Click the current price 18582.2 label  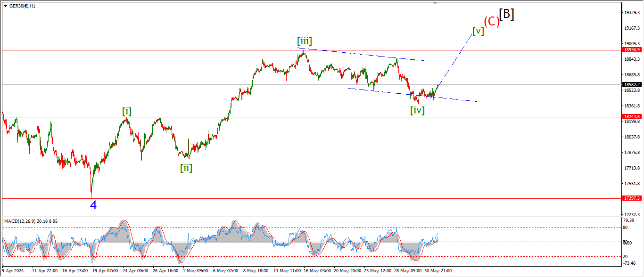[x=631, y=85]
